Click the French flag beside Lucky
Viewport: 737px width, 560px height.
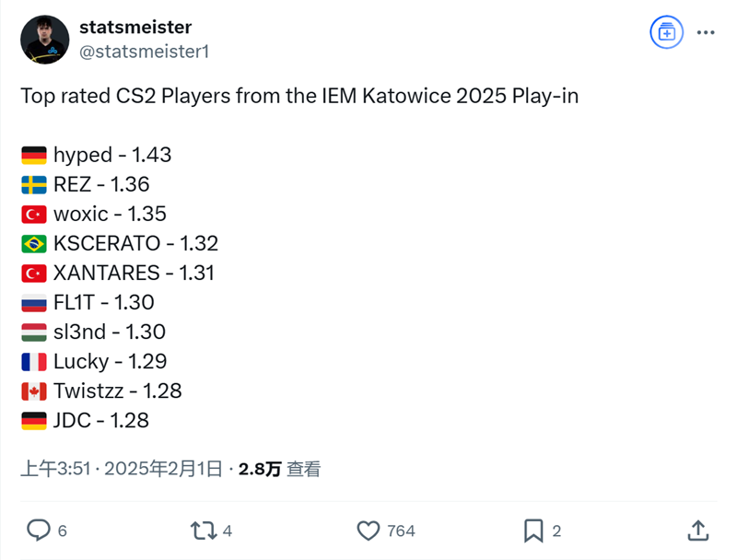34,361
